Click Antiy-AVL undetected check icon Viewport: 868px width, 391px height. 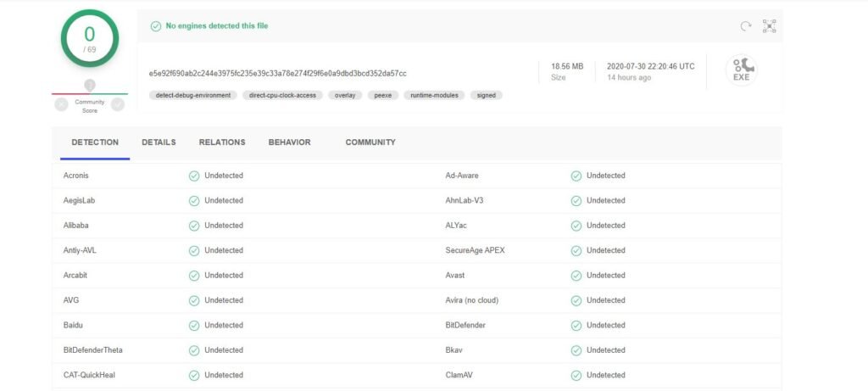194,250
